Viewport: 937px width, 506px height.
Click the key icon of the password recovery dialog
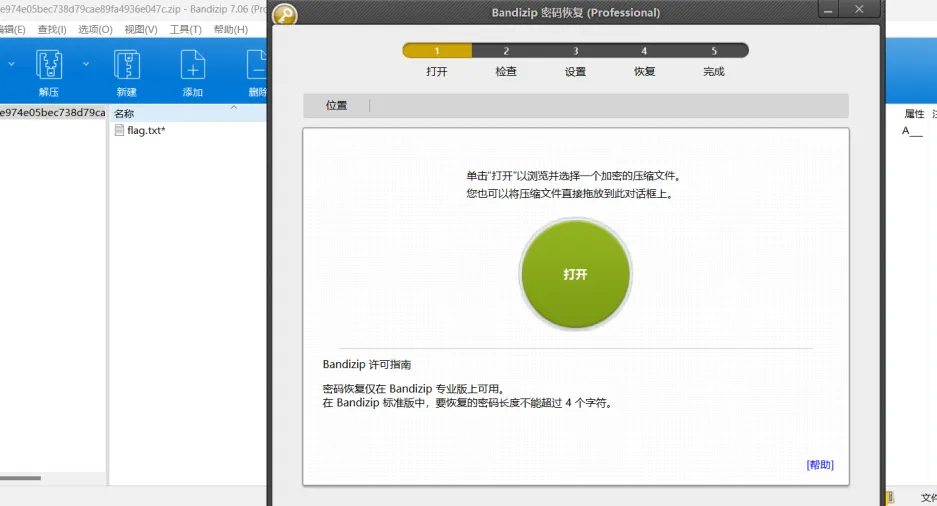[285, 14]
